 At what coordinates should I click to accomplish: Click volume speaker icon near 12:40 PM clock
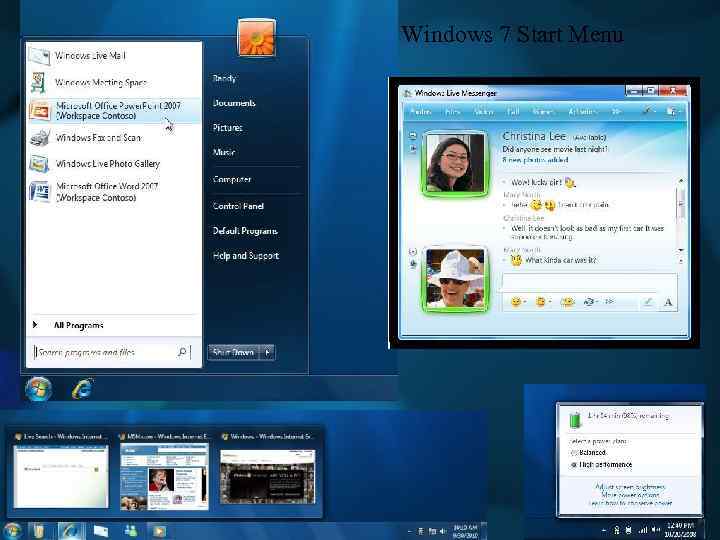point(656,530)
